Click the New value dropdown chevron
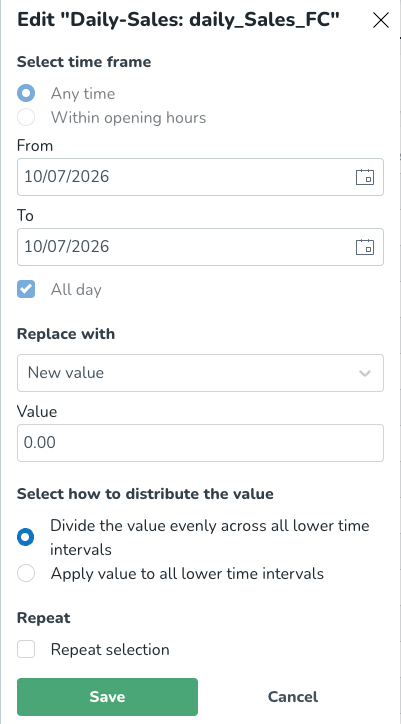The height and width of the screenshot is (724, 401). click(x=365, y=373)
